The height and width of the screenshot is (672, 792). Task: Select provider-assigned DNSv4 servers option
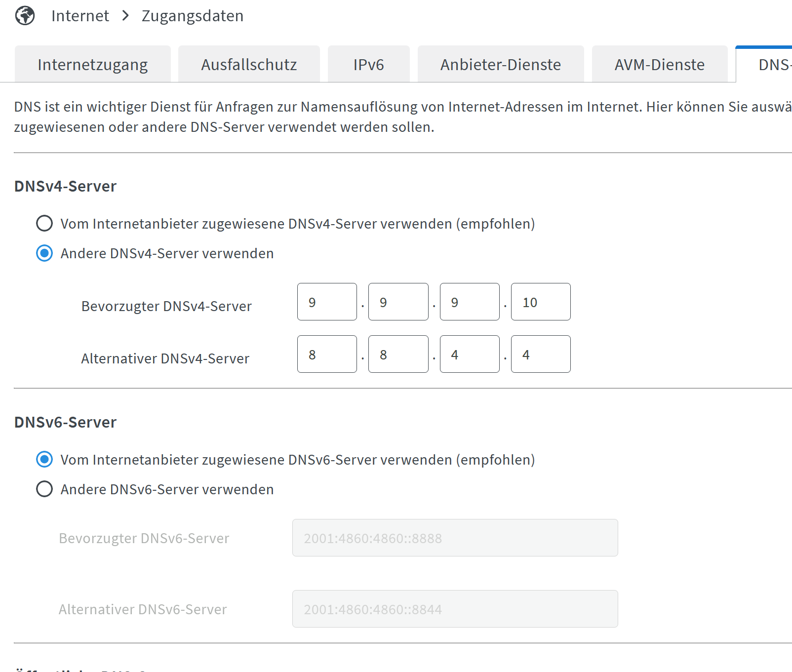point(44,223)
